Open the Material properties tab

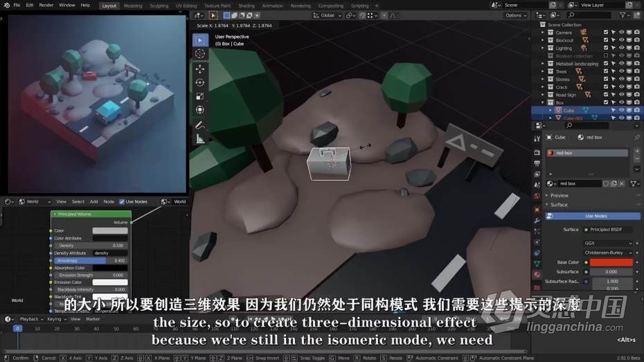[537, 275]
